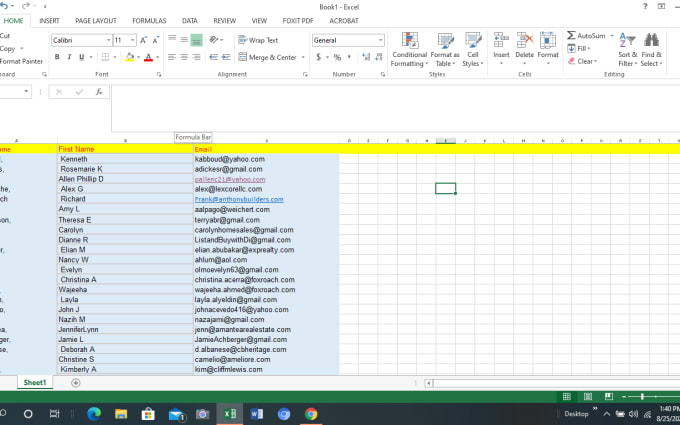The height and width of the screenshot is (425, 680).
Task: Add a new sheet
Action: (75, 382)
